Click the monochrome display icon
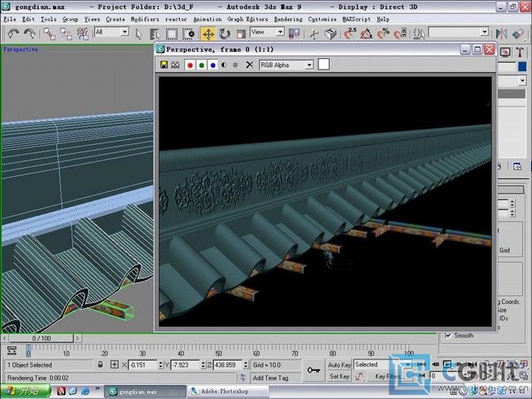This screenshot has height=399, width=532. (236, 65)
